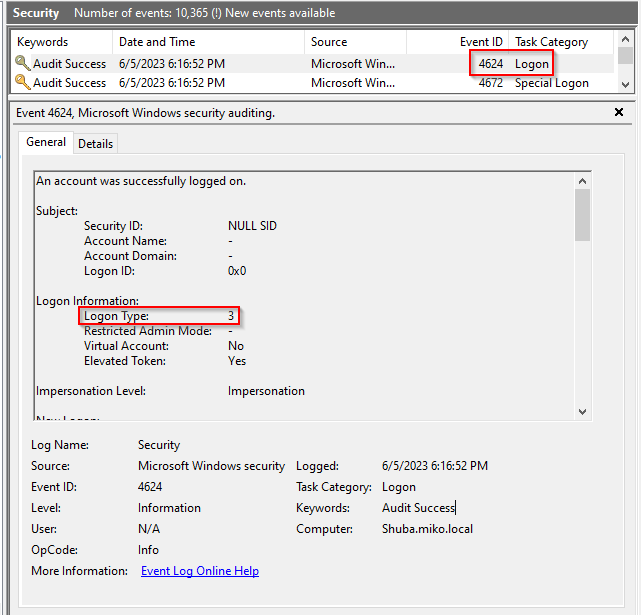Sort list by Event ID column header
The width and height of the screenshot is (641, 615).
click(481, 42)
